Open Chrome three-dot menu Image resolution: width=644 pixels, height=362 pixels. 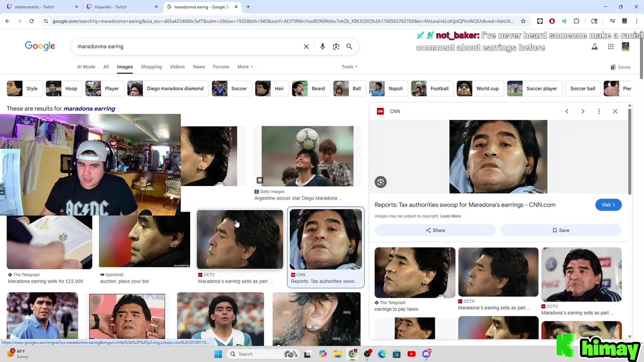coord(636,21)
